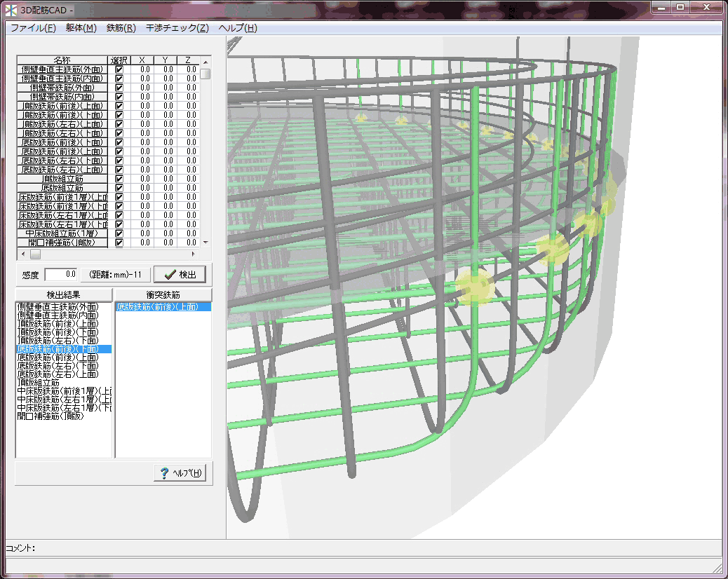Image resolution: width=728 pixels, height=579 pixels.
Task: Click the 底版組立筋 name cell in table
Action: coord(62,188)
